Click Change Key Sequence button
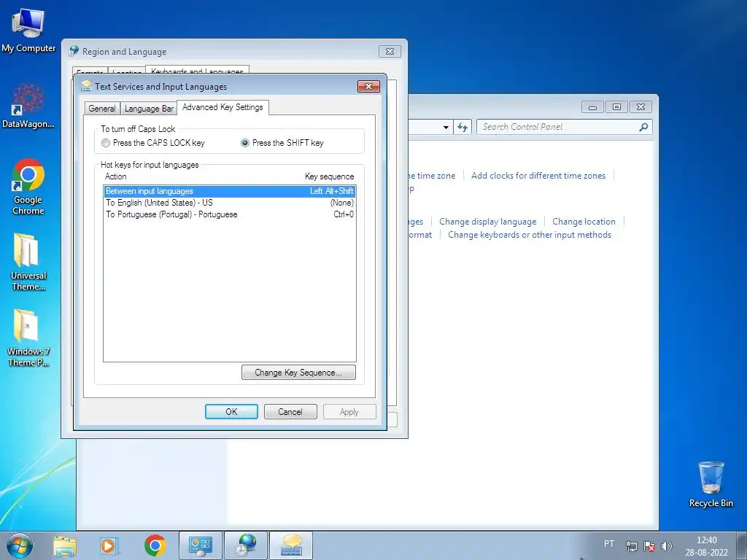The width and height of the screenshot is (747, 560). (298, 373)
